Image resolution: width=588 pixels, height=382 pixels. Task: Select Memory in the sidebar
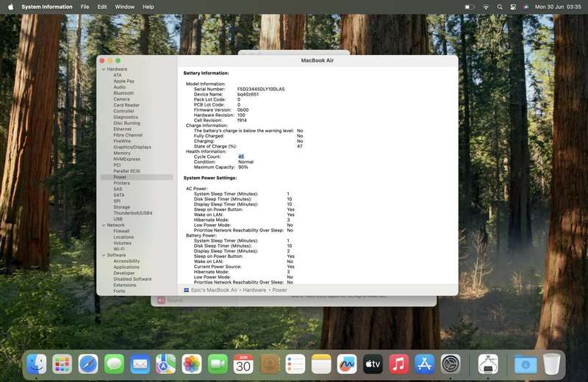(x=122, y=153)
